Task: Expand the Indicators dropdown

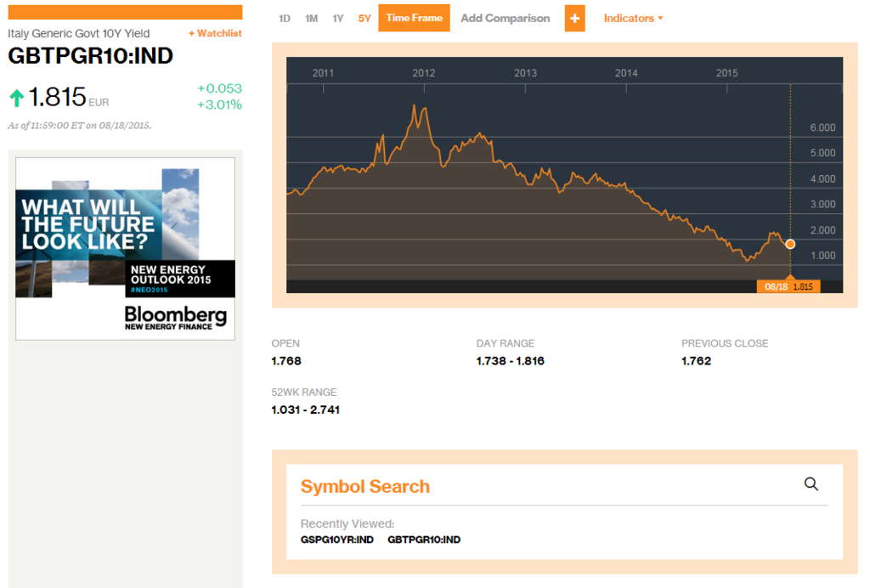Action: [x=633, y=19]
